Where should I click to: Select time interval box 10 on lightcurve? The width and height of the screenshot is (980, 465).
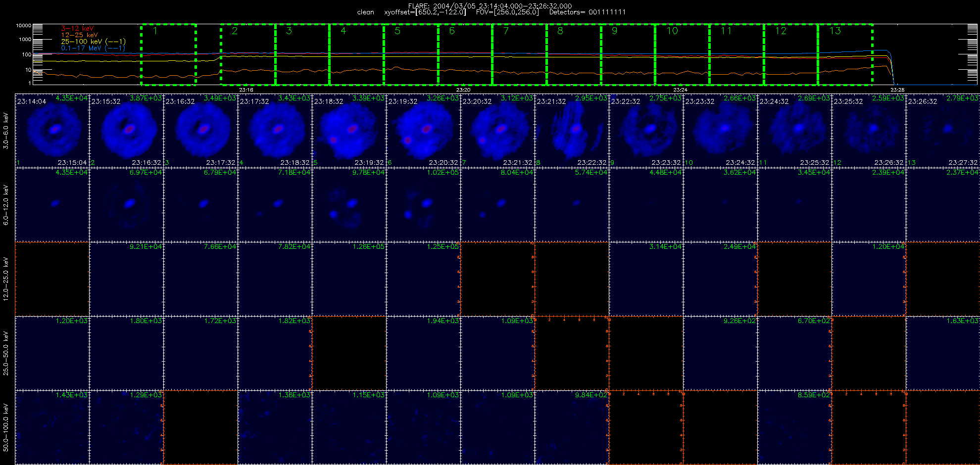pyautogui.click(x=682, y=54)
